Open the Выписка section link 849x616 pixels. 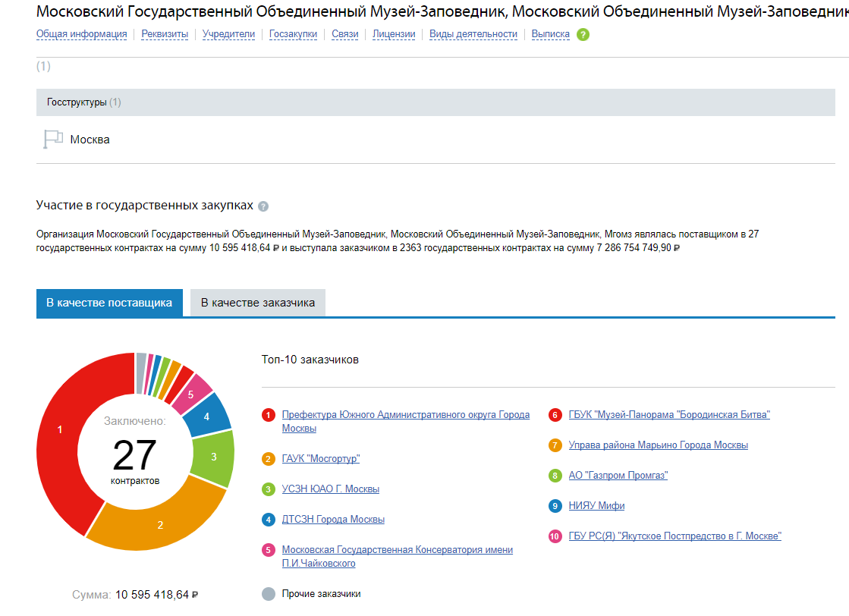(550, 34)
